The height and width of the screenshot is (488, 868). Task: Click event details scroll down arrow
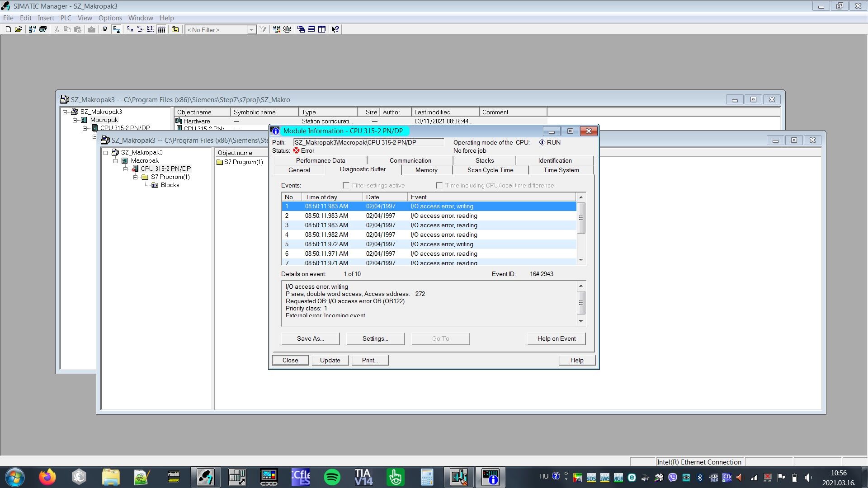point(581,322)
